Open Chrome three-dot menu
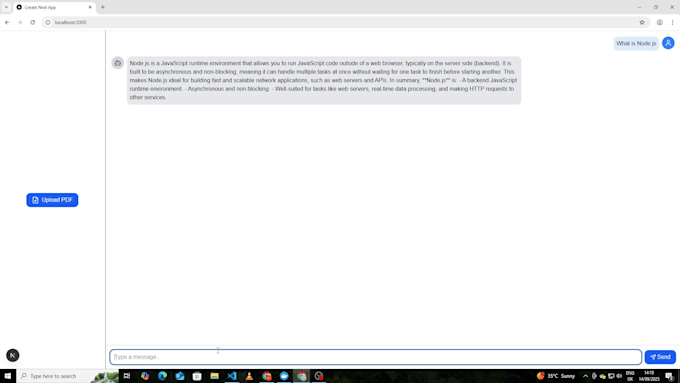Image resolution: width=680 pixels, height=383 pixels. 672,22
